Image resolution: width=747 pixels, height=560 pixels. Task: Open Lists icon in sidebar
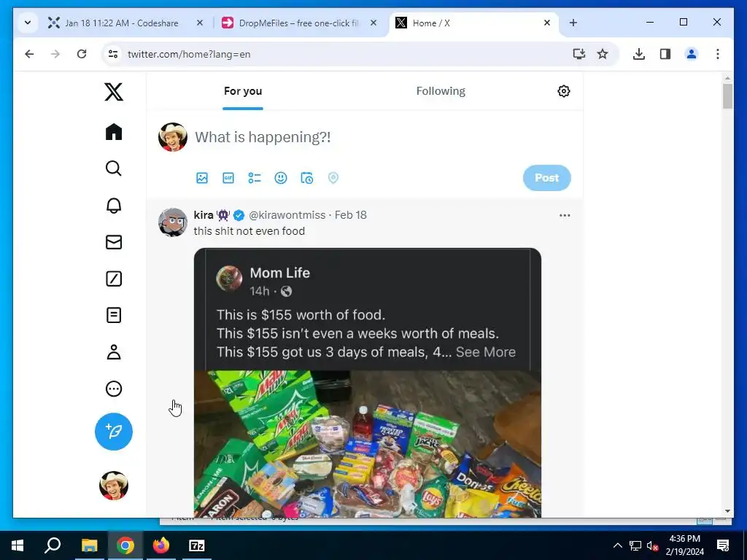(x=113, y=315)
